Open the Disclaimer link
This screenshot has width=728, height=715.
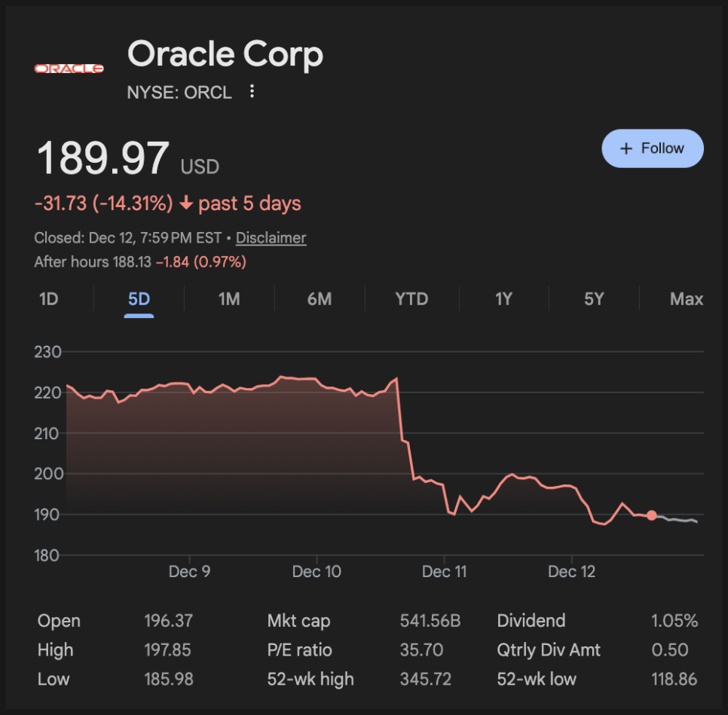(x=271, y=238)
